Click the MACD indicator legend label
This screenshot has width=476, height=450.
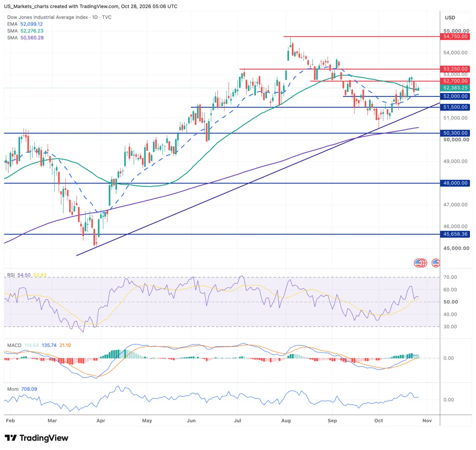coord(14,345)
